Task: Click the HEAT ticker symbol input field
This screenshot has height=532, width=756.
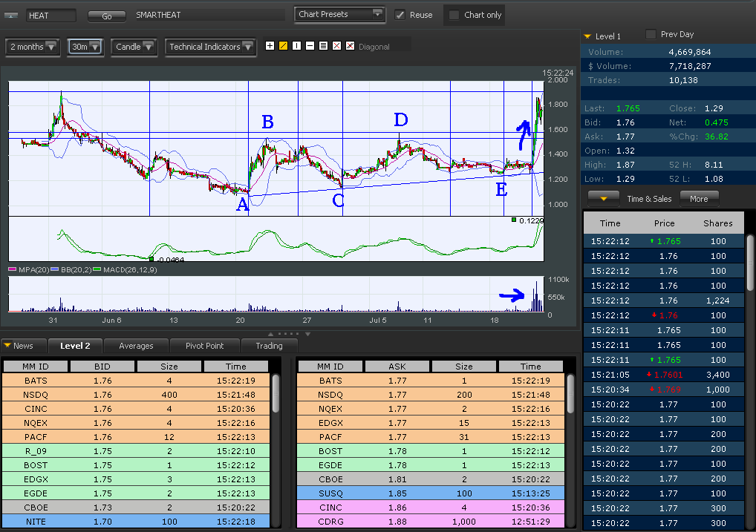Action: [50, 16]
